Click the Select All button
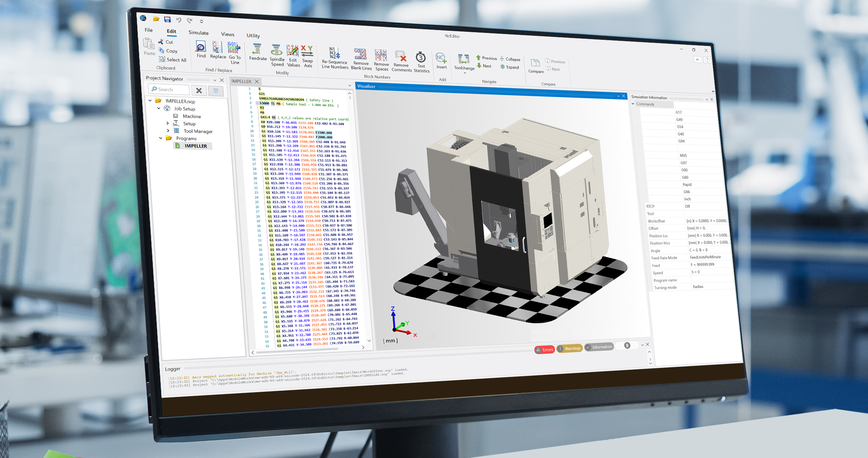Screen dimensions: 868x458 tap(173, 60)
